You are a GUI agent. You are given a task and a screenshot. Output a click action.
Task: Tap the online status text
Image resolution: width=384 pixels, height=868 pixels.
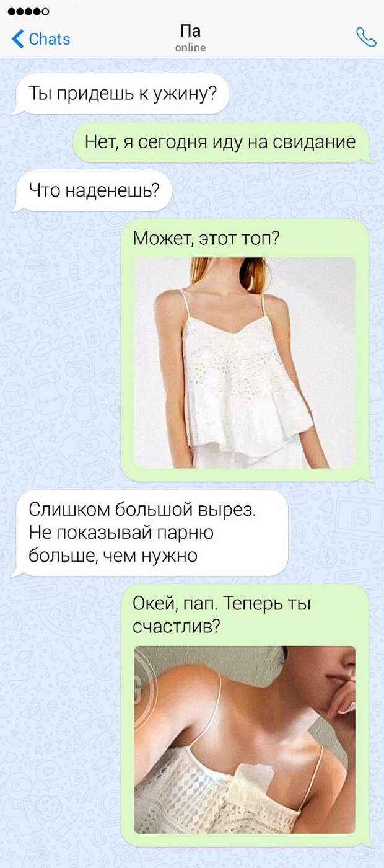pyautogui.click(x=190, y=48)
